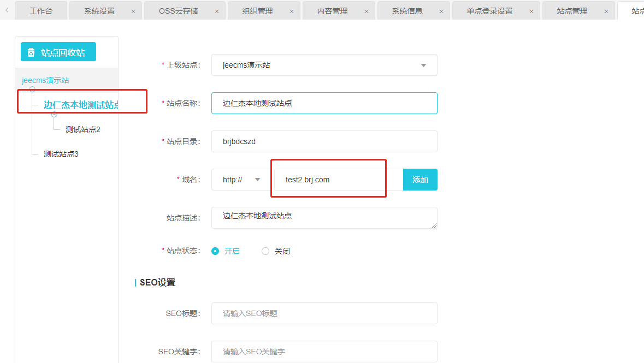Open the 站点回收站 recycle bin button

tap(58, 52)
